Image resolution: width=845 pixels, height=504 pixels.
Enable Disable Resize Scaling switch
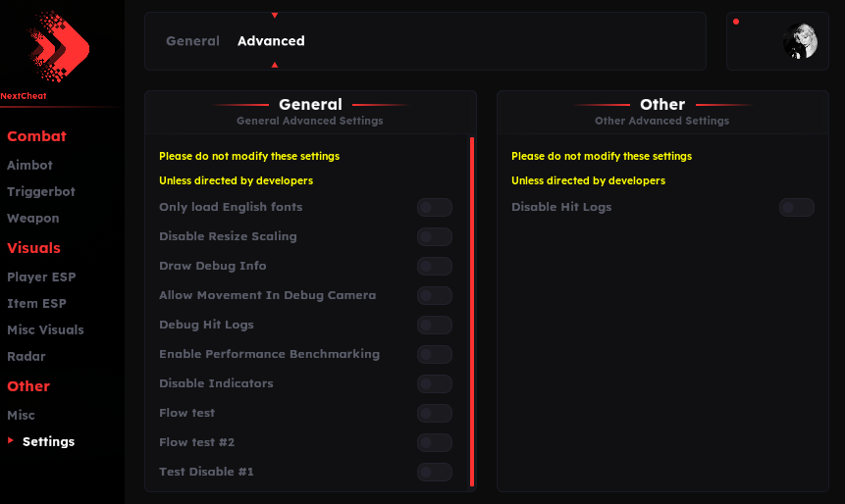coord(434,236)
